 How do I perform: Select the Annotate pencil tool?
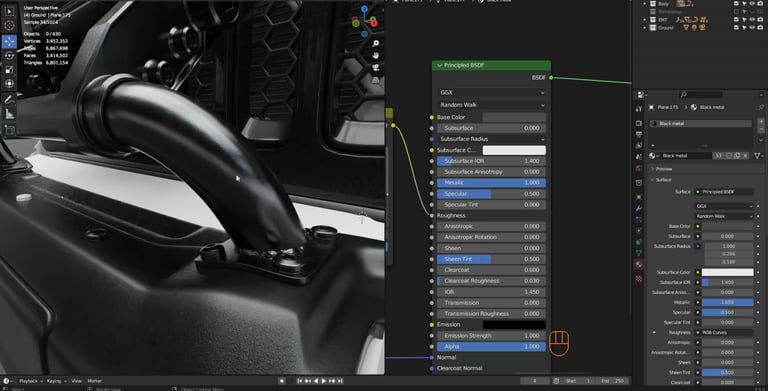[9, 99]
